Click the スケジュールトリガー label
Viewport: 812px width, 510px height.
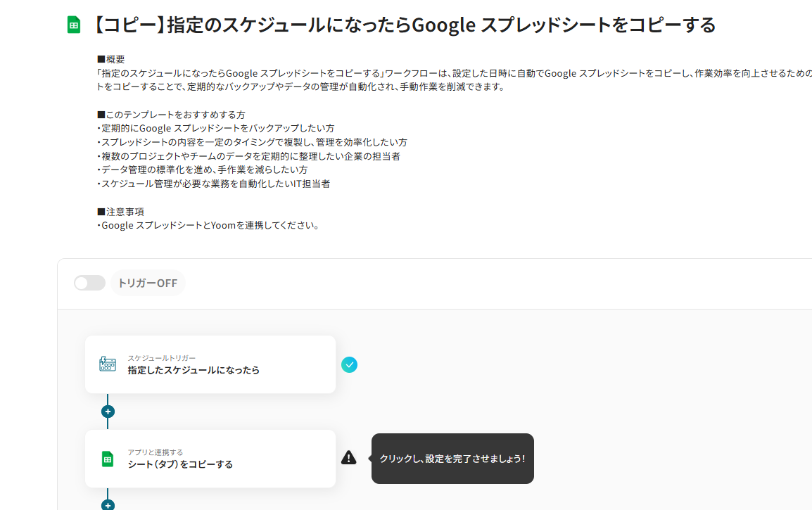coord(162,358)
